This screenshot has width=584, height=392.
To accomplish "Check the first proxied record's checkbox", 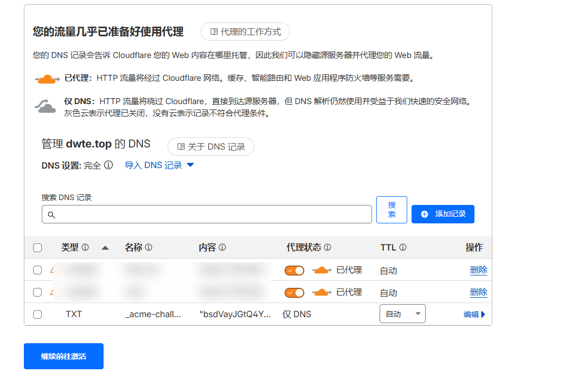I will tap(37, 270).
